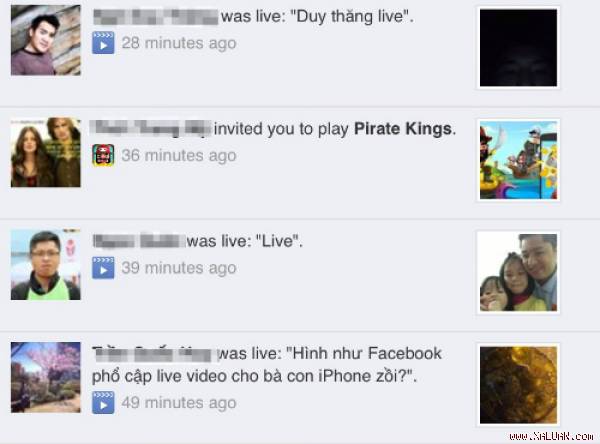The height and width of the screenshot is (444, 600).
Task: Click profile picture of the couple
Action: point(46,152)
